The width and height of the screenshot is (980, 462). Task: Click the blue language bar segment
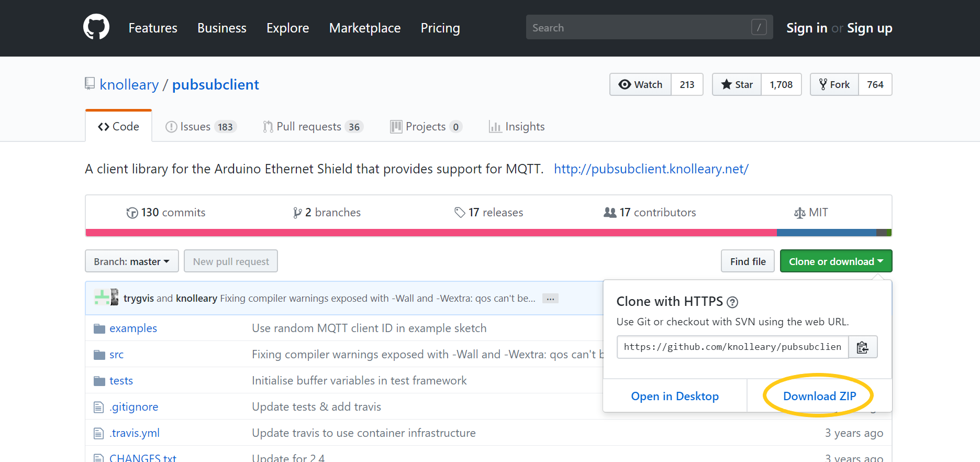827,233
